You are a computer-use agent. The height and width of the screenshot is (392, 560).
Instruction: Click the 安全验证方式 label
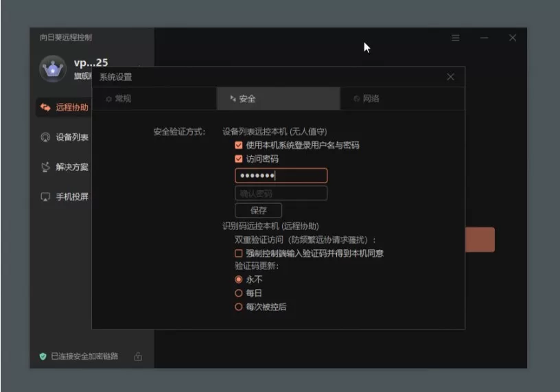click(179, 132)
